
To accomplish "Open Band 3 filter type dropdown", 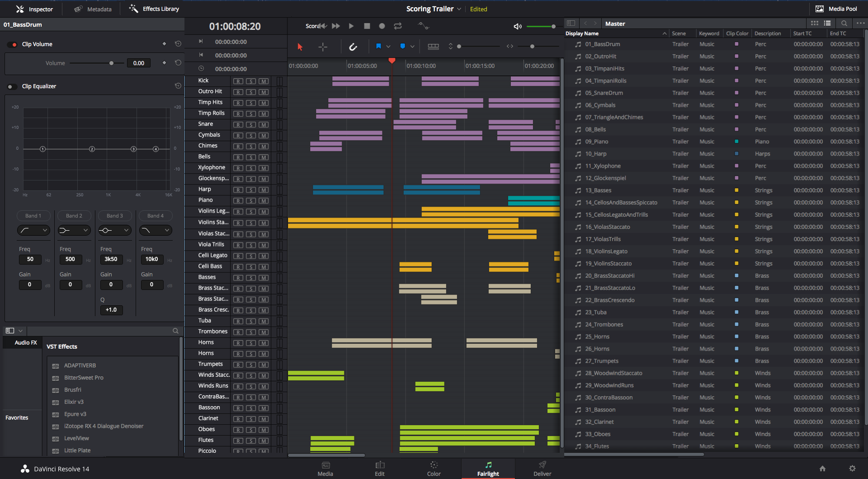I will 115,230.
